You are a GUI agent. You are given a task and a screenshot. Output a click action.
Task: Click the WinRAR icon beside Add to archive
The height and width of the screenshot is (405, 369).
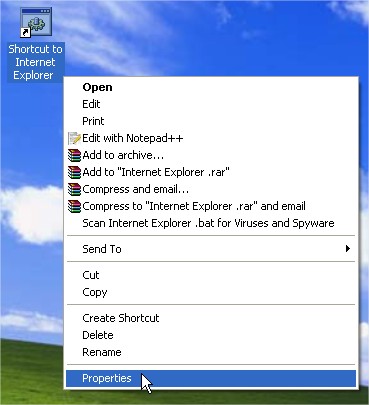(x=74, y=155)
